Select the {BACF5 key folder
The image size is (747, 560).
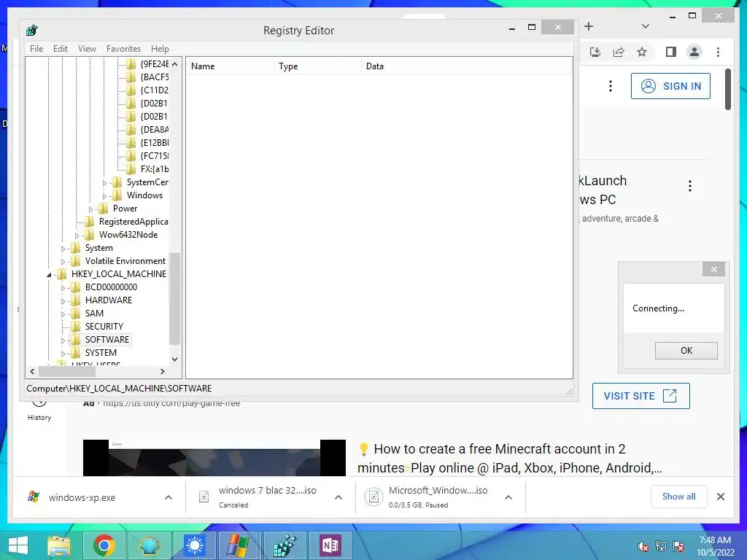pos(148,77)
